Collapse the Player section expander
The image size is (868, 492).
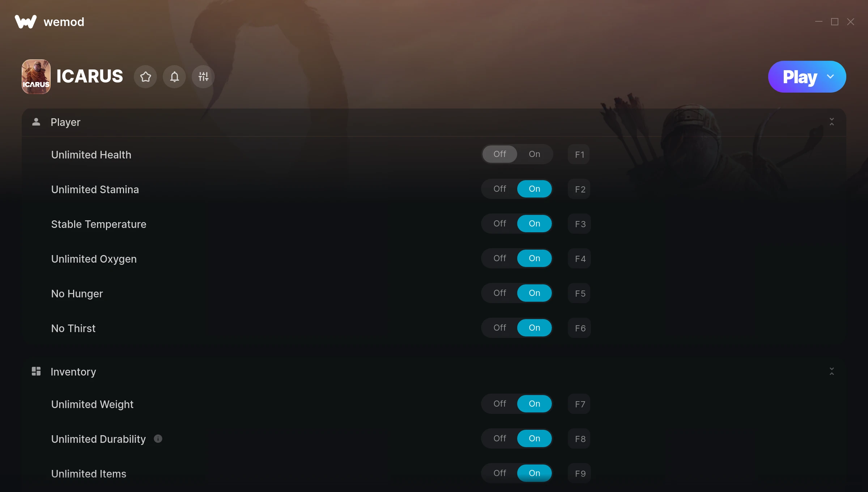click(832, 122)
